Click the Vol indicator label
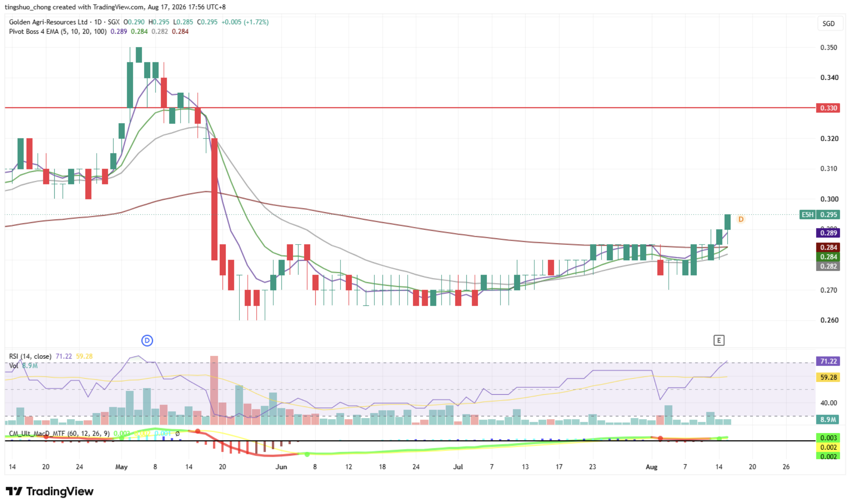The image size is (850, 504). [x=13, y=366]
